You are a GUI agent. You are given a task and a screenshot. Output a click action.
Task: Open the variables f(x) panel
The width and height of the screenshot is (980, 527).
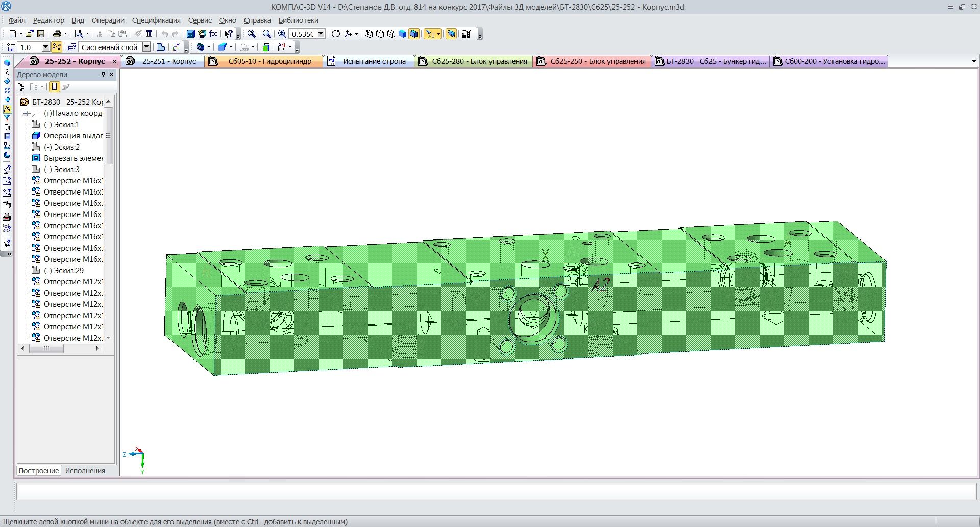tap(213, 34)
